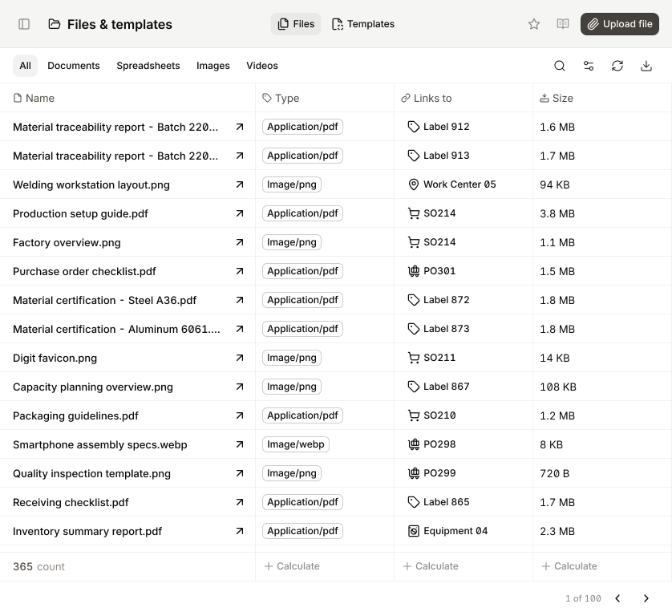Screen dimensions: 672x616
Task: Open arrow for Purchase order checklist.pdf
Action: pyautogui.click(x=240, y=271)
